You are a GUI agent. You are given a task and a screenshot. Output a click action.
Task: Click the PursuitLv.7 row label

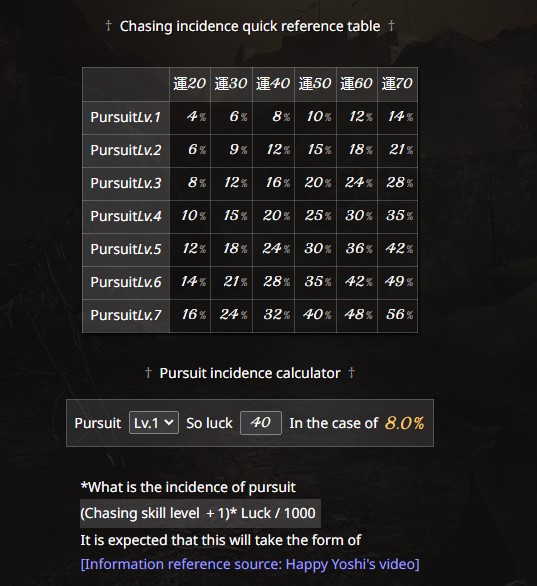coord(126,315)
